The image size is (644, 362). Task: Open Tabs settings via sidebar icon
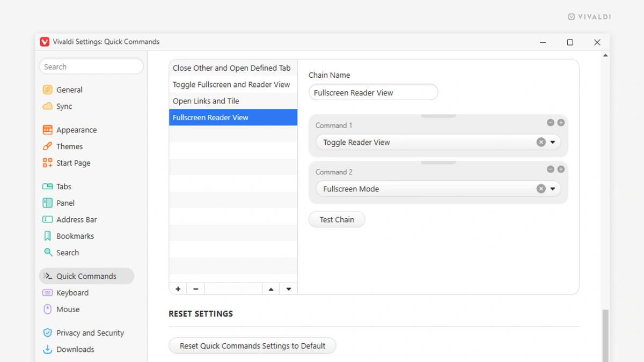[48, 186]
